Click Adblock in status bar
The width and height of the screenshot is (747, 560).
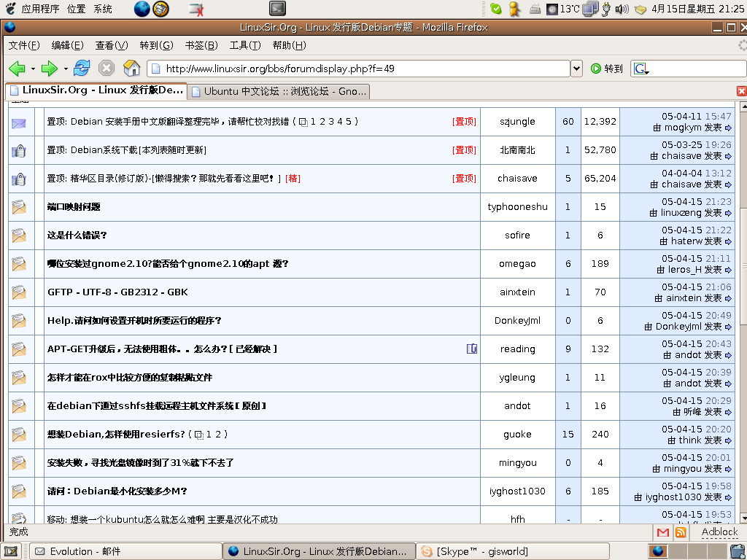tap(719, 532)
